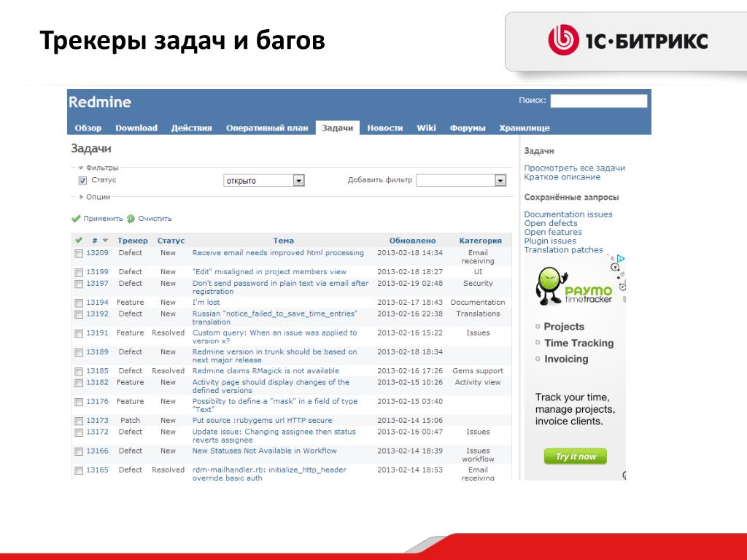The image size is (747, 560).
Task: Check the box for issue 13192
Action: (x=79, y=314)
